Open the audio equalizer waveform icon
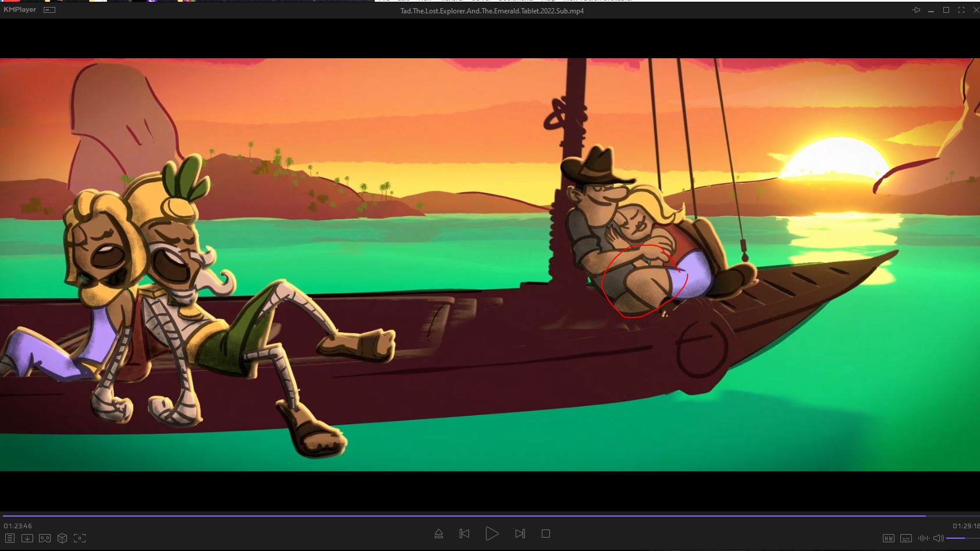This screenshot has width=980, height=551. pos(923,538)
